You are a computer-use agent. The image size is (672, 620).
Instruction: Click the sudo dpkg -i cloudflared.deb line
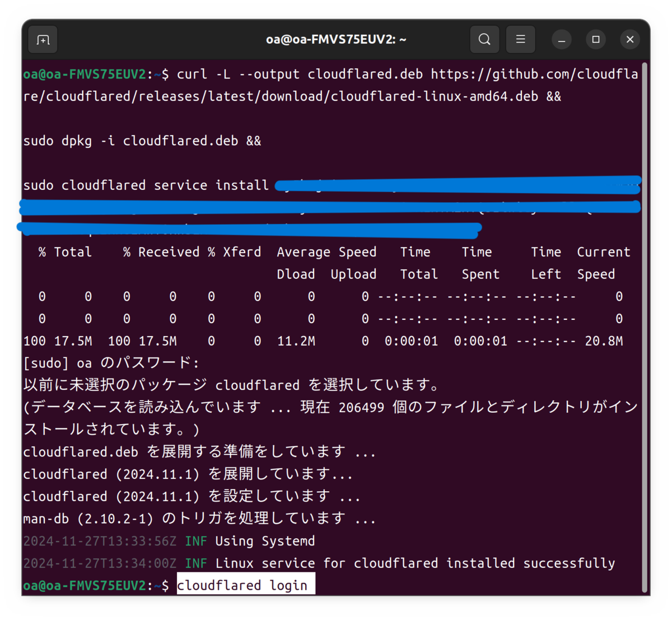click(142, 141)
